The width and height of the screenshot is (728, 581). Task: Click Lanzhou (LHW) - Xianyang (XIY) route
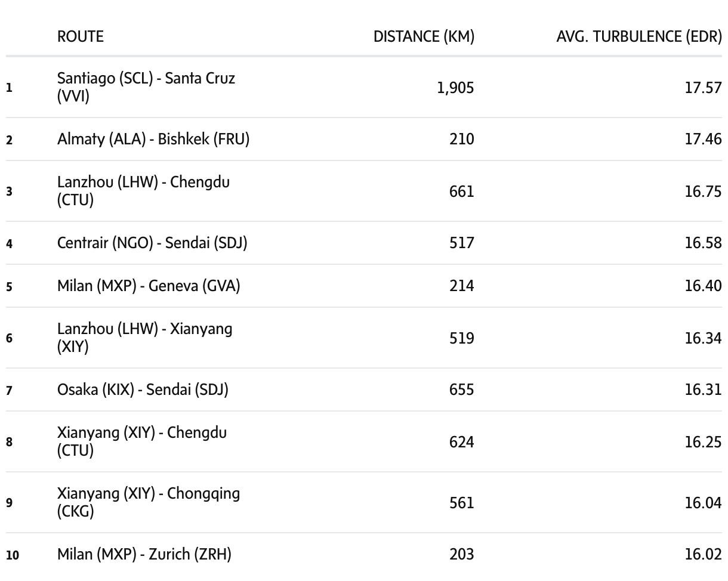(144, 338)
